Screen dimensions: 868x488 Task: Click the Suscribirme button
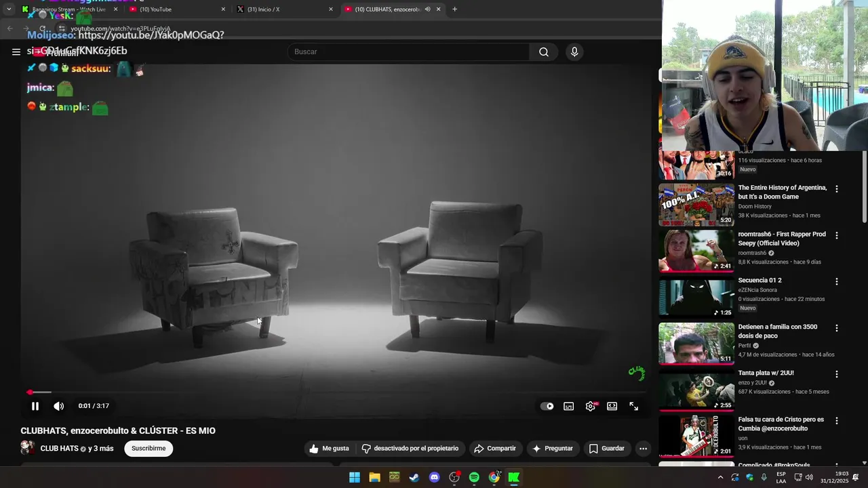tap(149, 449)
